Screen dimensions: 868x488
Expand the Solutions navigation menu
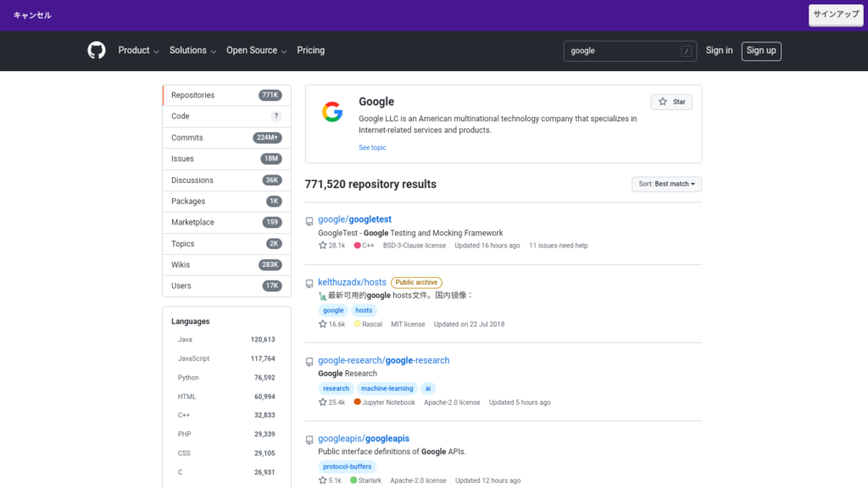pyautogui.click(x=192, y=51)
